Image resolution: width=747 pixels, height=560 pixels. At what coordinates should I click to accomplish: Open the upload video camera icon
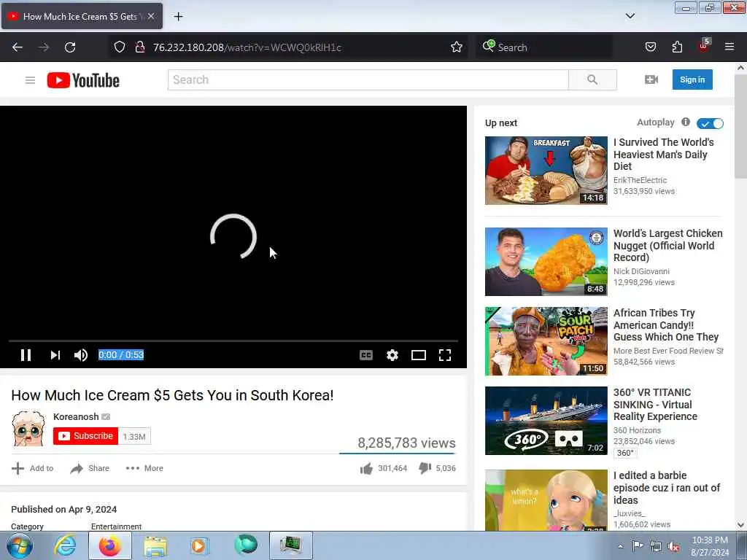click(x=651, y=79)
